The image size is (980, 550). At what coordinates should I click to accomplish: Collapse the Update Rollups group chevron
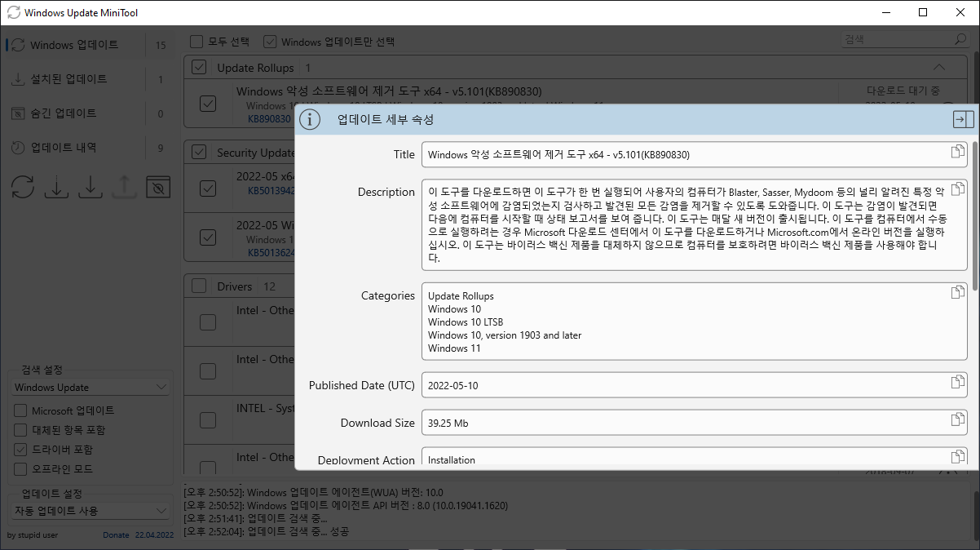pos(938,68)
